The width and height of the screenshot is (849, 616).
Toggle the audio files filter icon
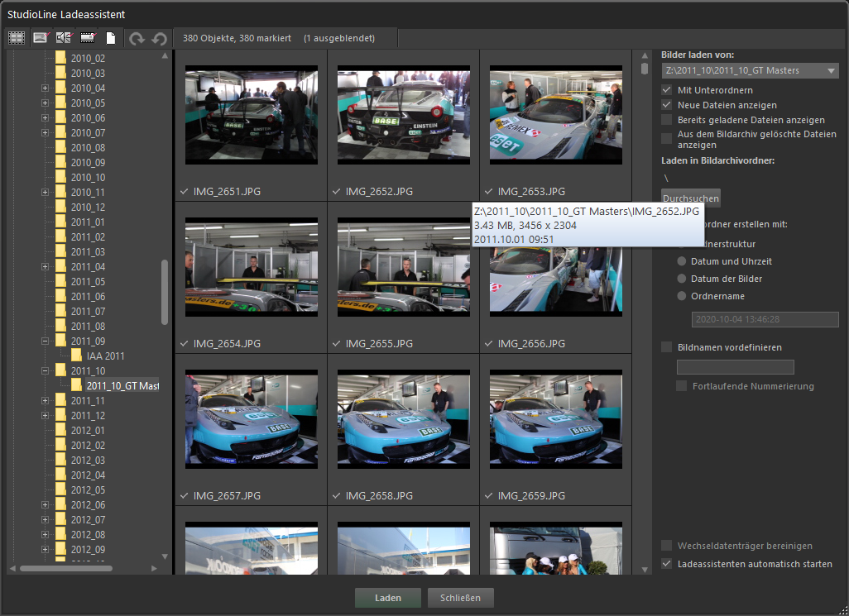point(63,37)
